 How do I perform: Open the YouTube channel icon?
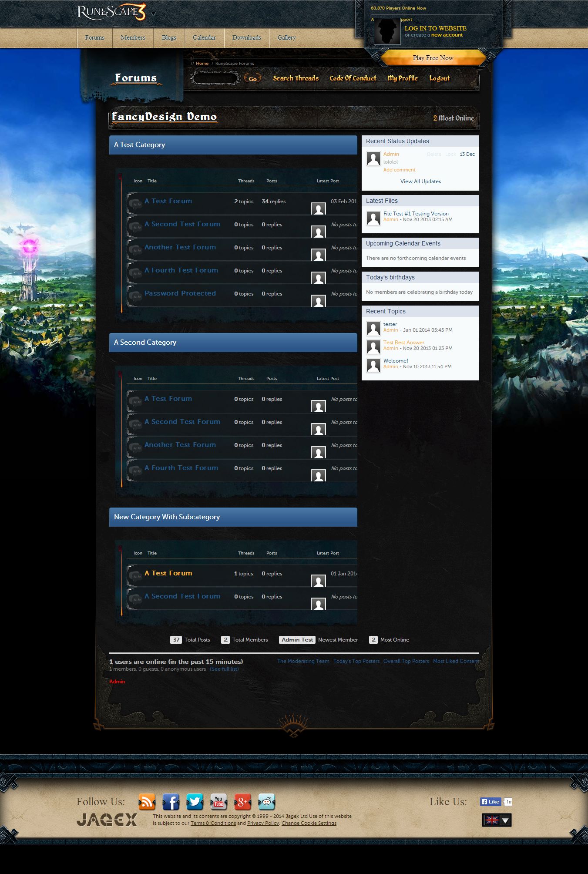[218, 802]
